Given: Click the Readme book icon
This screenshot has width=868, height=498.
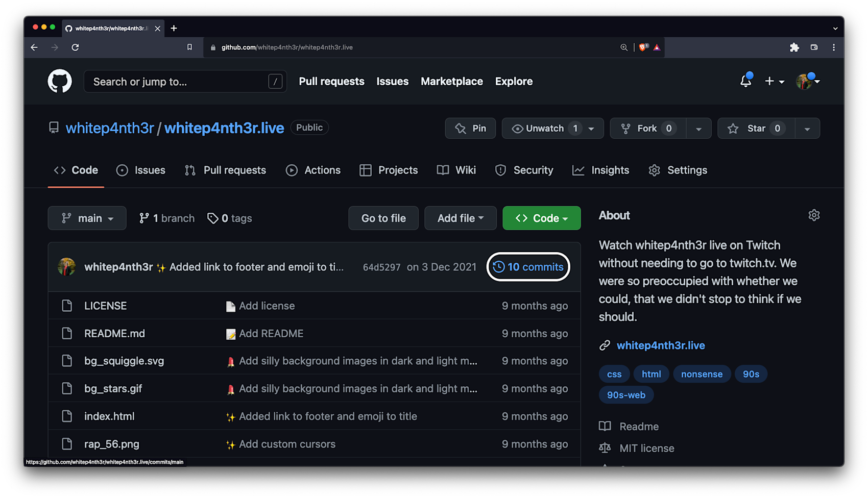Looking at the screenshot, I should (x=605, y=426).
